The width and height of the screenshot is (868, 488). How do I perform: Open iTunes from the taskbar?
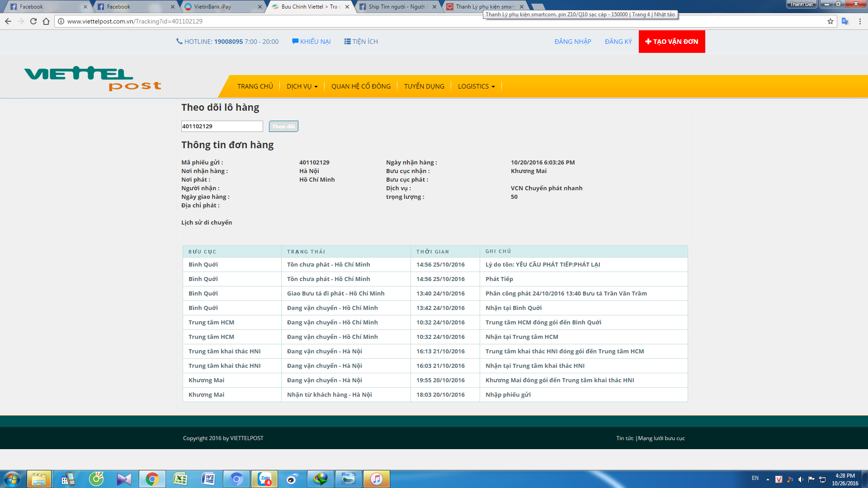pos(376,479)
